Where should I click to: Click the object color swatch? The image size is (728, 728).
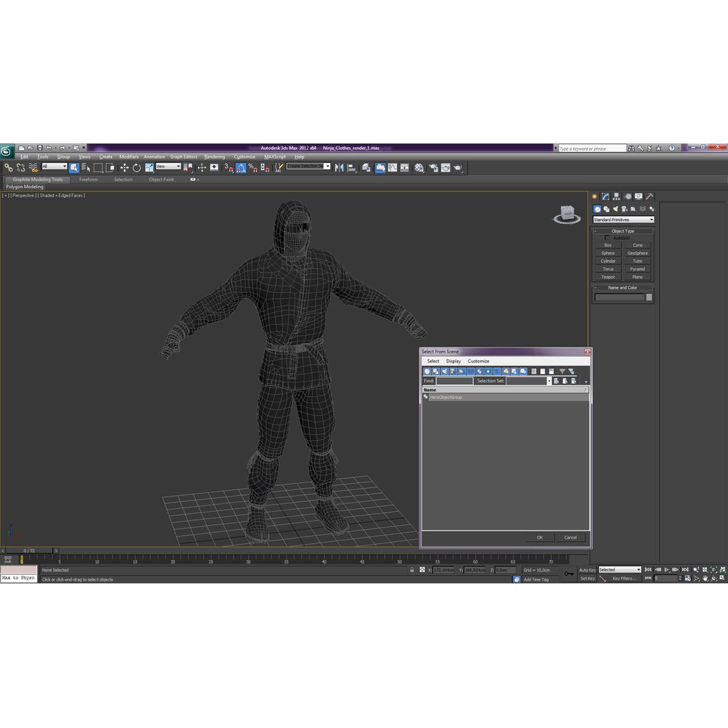point(649,297)
